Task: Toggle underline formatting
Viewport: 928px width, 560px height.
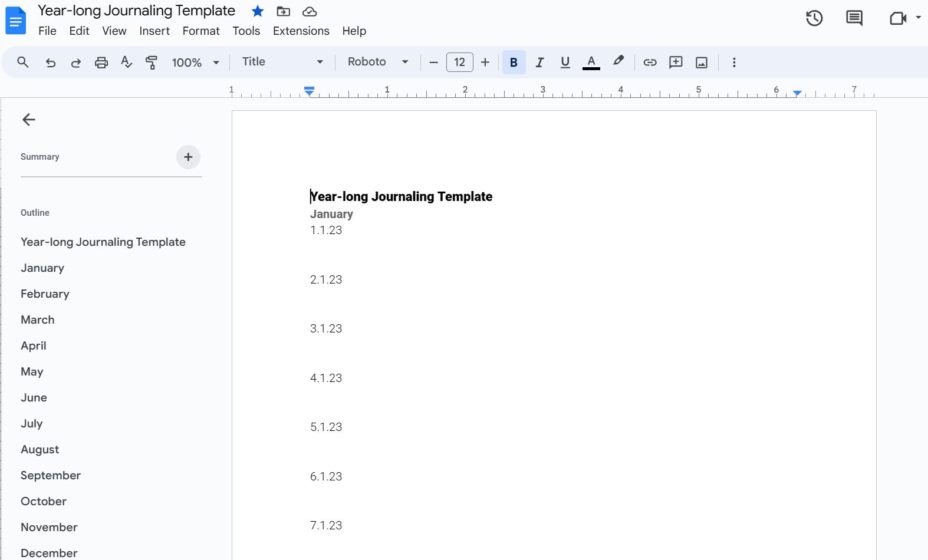Action: click(x=565, y=62)
